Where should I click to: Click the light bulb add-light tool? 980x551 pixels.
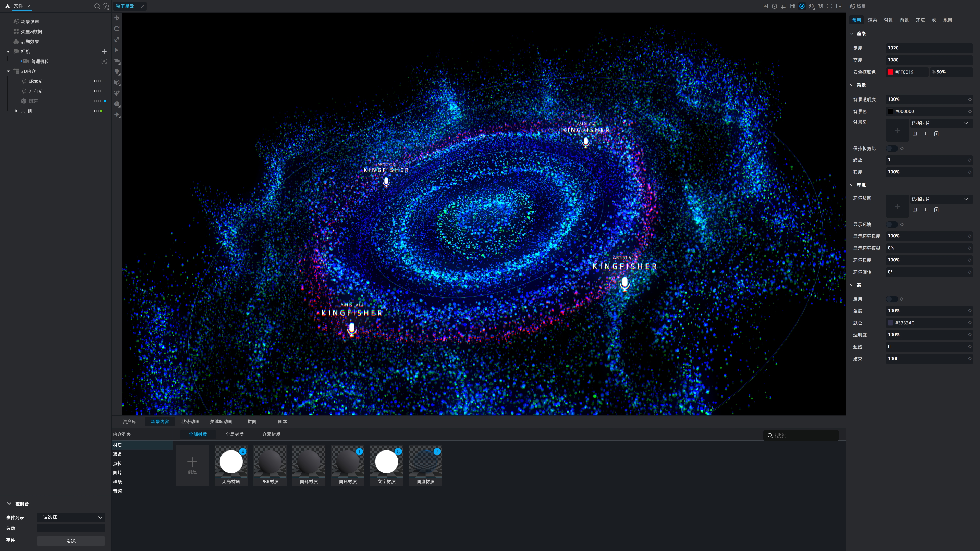coord(117,71)
